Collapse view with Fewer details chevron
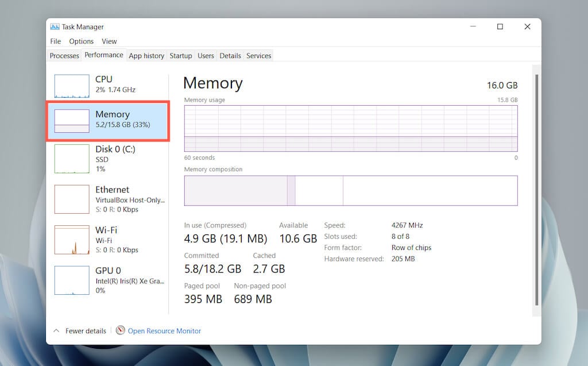This screenshot has width=588, height=366. tap(56, 330)
